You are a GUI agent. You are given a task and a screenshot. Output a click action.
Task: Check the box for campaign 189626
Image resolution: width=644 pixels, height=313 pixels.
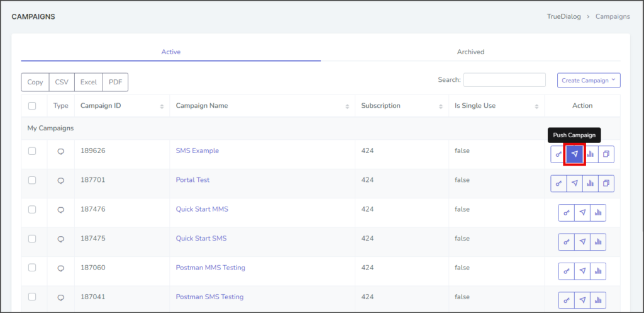[32, 151]
